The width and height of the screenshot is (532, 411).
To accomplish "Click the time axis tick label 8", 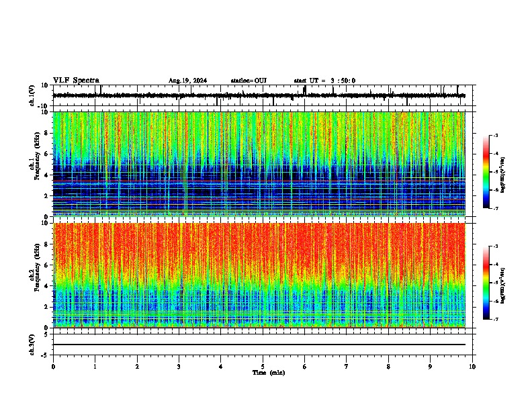I will (x=388, y=367).
